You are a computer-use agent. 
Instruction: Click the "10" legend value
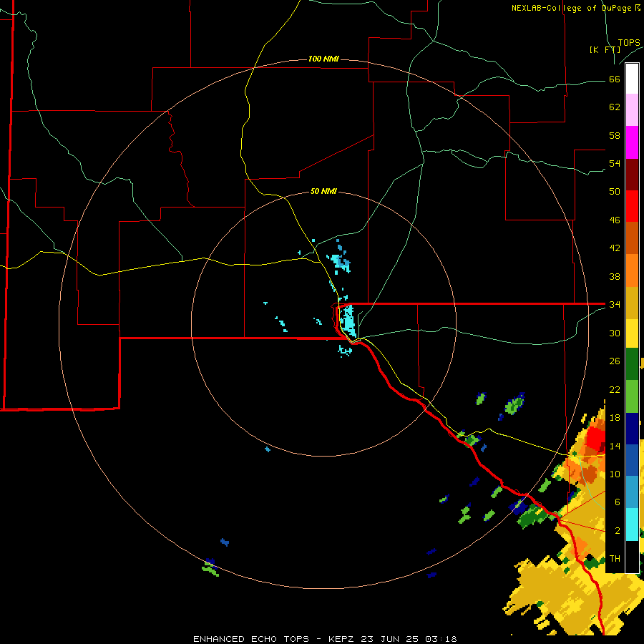615,474
